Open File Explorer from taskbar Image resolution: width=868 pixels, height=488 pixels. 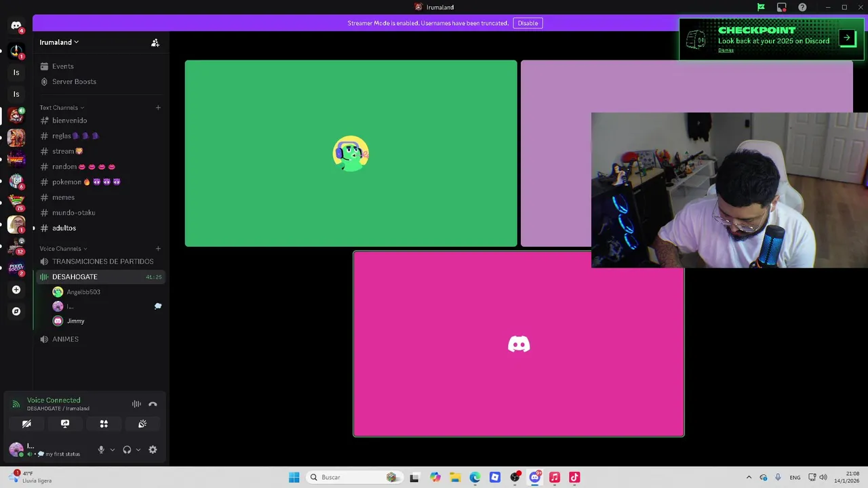pyautogui.click(x=455, y=477)
